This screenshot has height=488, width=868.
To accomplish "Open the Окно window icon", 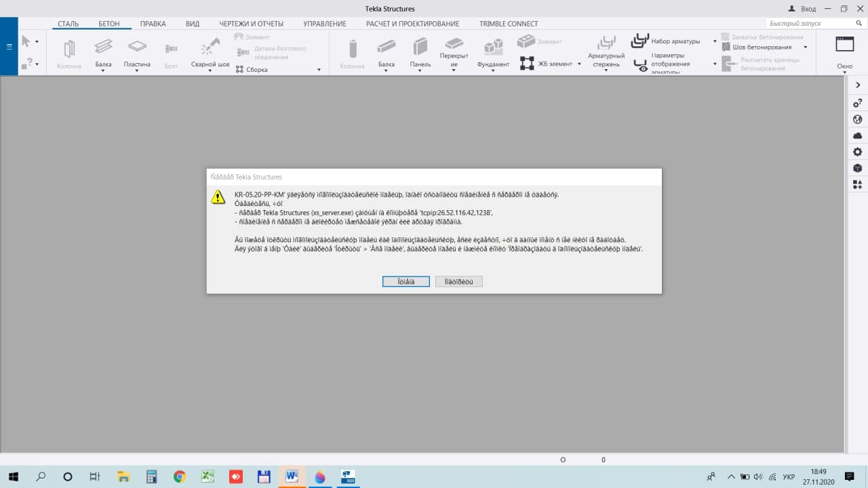I will pos(844,46).
